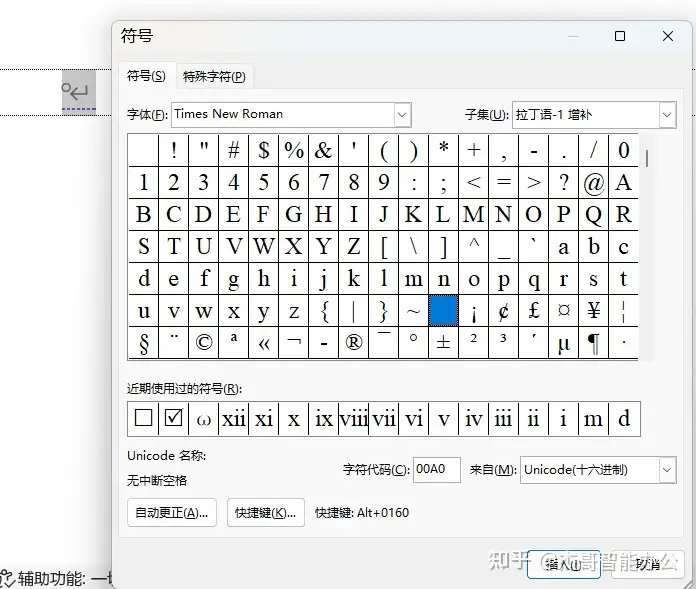Open the 字体 font dropdown arrow

coord(402,115)
